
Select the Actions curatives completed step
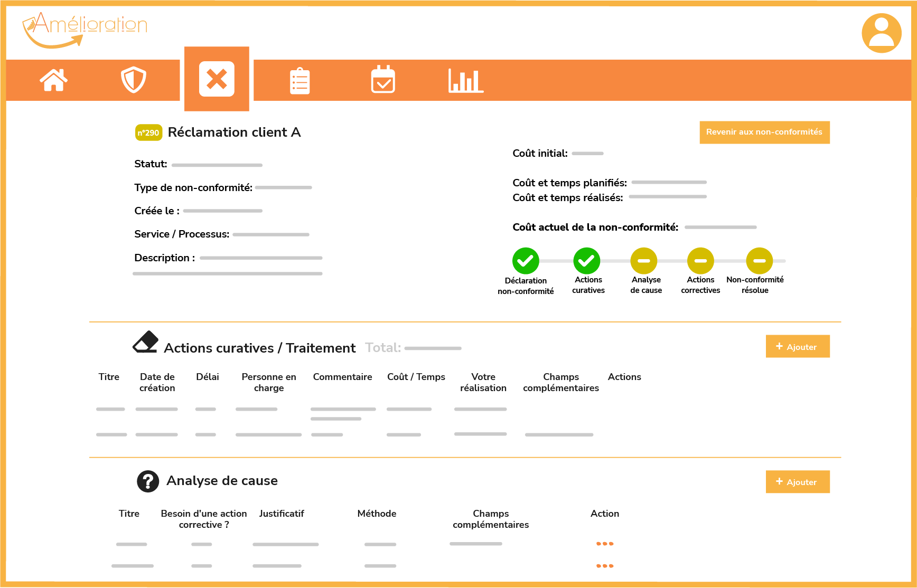[586, 261]
